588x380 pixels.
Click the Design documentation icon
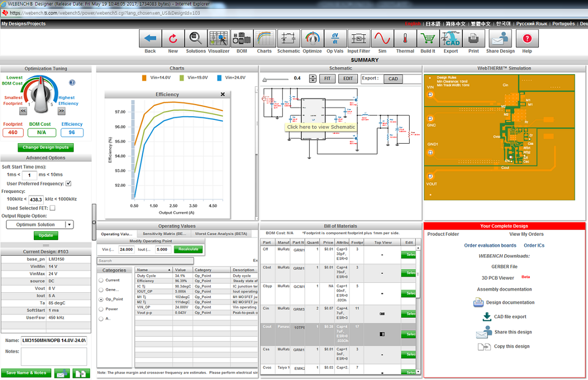479,302
